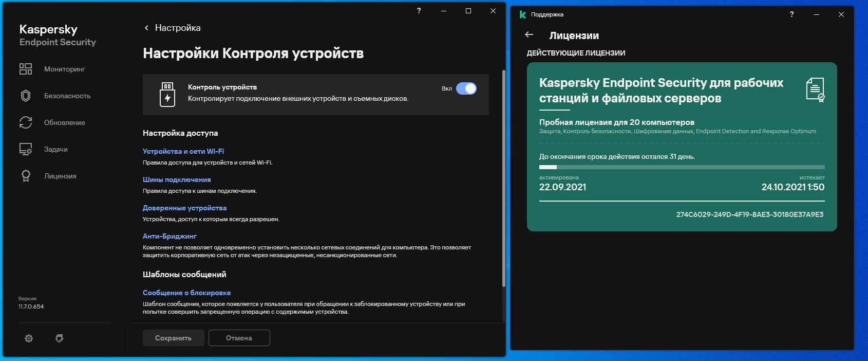Select Обновление menu item
The image size is (868, 361).
click(65, 122)
